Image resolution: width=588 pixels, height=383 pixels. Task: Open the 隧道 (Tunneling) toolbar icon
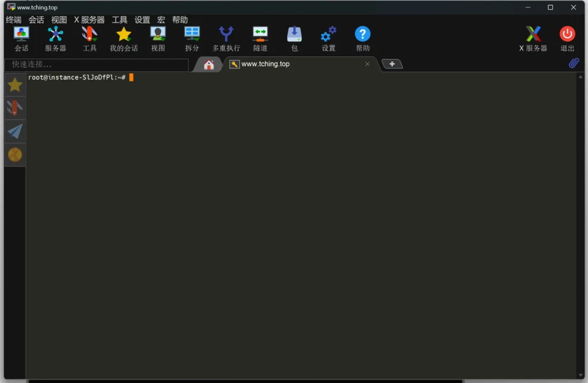[x=260, y=38]
